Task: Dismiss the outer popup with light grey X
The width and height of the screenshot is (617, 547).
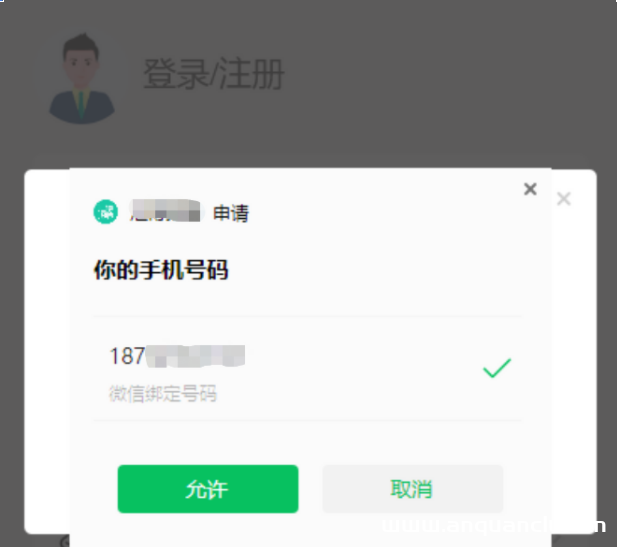Action: coord(563,199)
